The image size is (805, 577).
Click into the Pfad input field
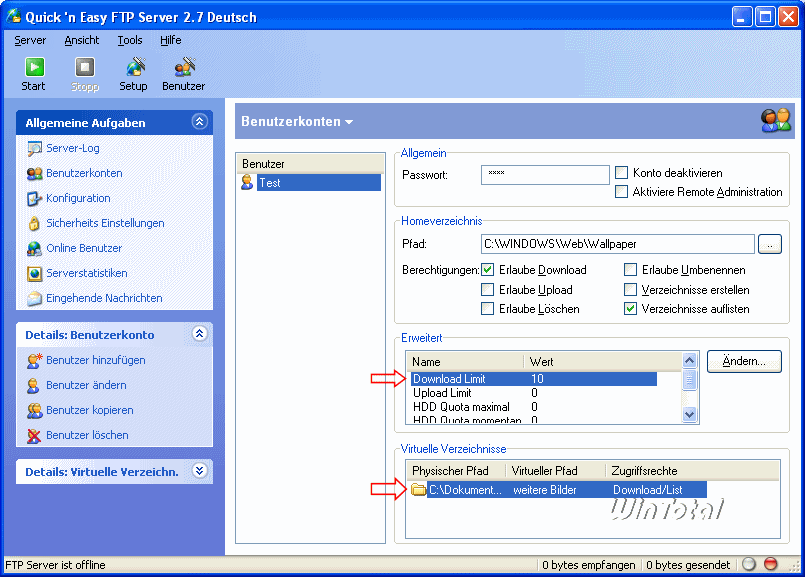coord(618,244)
